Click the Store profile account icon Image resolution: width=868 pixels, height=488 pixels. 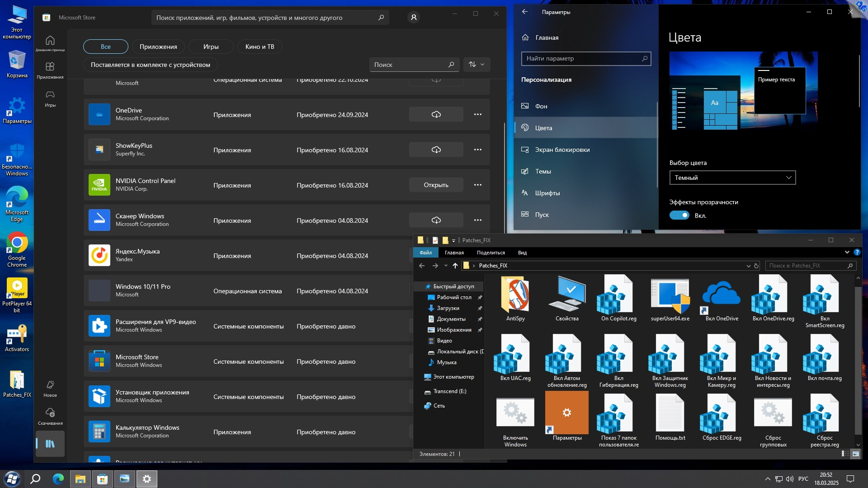pyautogui.click(x=413, y=18)
